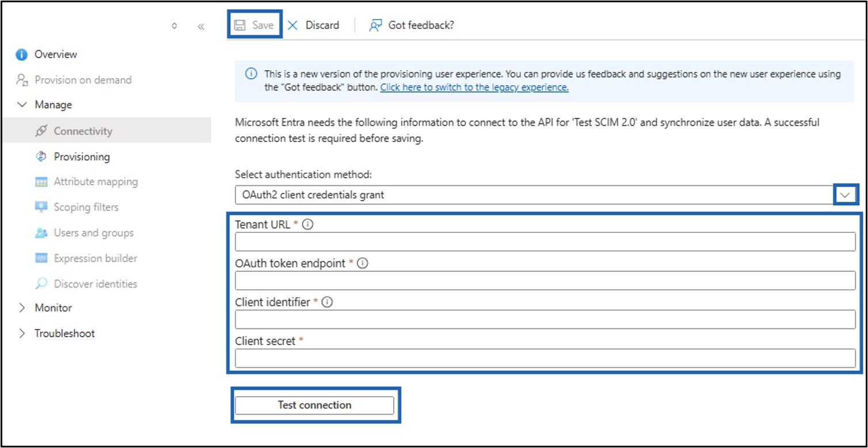The image size is (868, 448).
Task: Expand the Troubleshoot section
Action: 22,334
